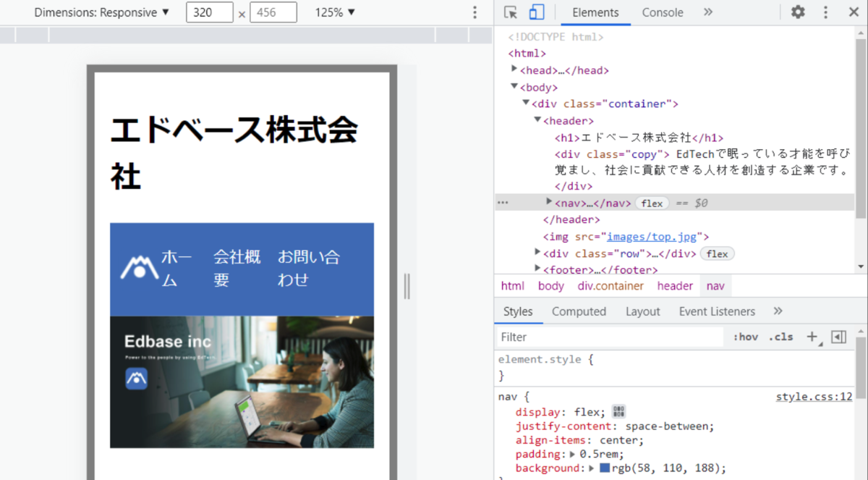Toggle the :hov element state panel
The image size is (868, 480).
tap(745, 337)
